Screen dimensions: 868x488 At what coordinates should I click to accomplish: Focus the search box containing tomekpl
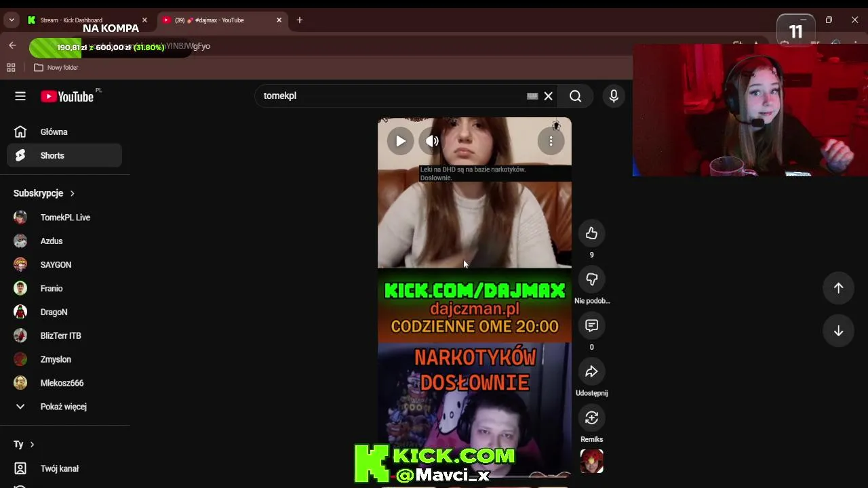(x=392, y=96)
